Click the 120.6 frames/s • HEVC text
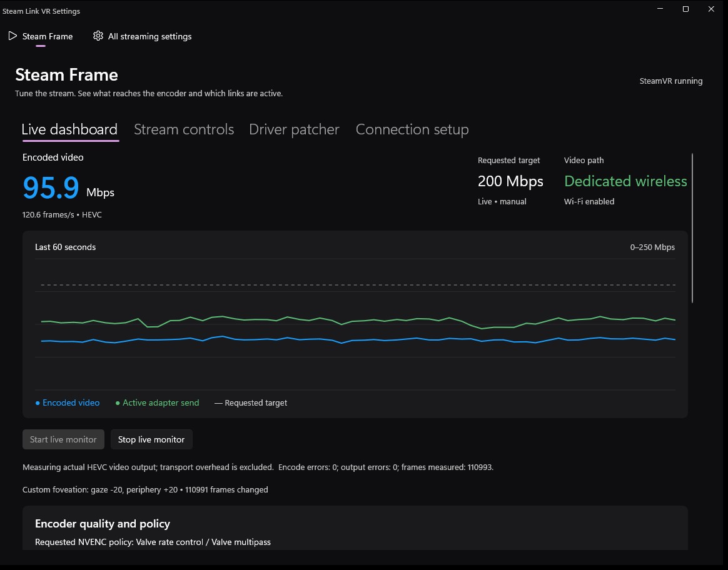Image resolution: width=728 pixels, height=570 pixels. (x=62, y=215)
